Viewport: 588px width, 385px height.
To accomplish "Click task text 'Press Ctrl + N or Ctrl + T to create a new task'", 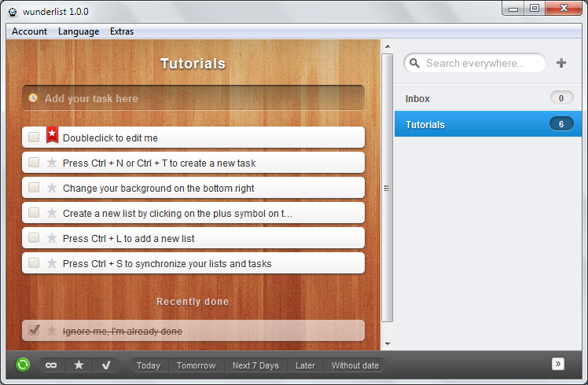I will [159, 163].
